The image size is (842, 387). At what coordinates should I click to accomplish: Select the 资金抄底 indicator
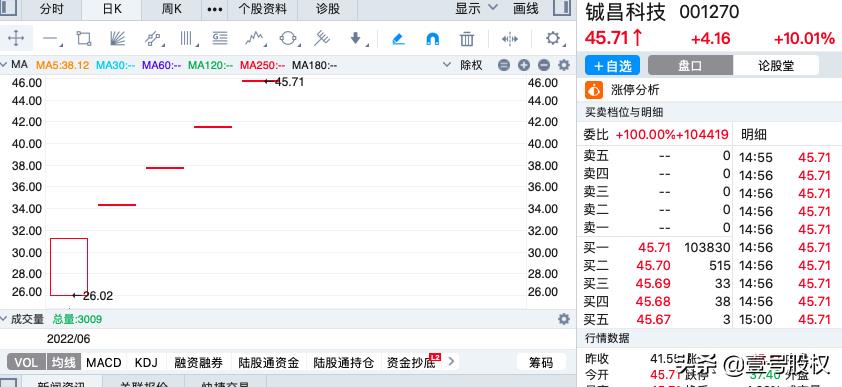(411, 363)
